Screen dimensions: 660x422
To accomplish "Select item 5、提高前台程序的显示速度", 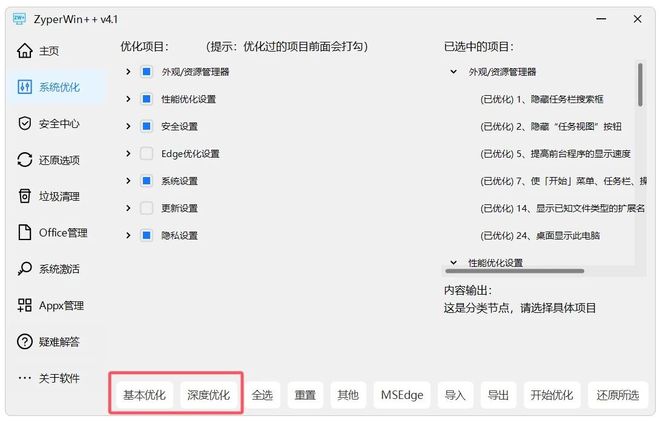I will click(x=555, y=154).
